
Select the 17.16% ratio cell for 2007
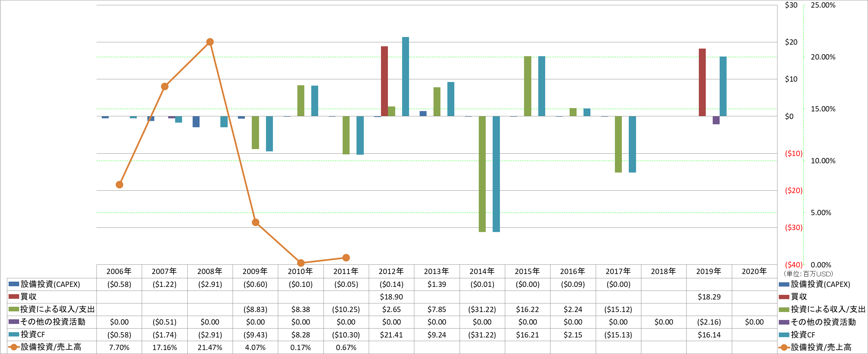pyautogui.click(x=165, y=347)
